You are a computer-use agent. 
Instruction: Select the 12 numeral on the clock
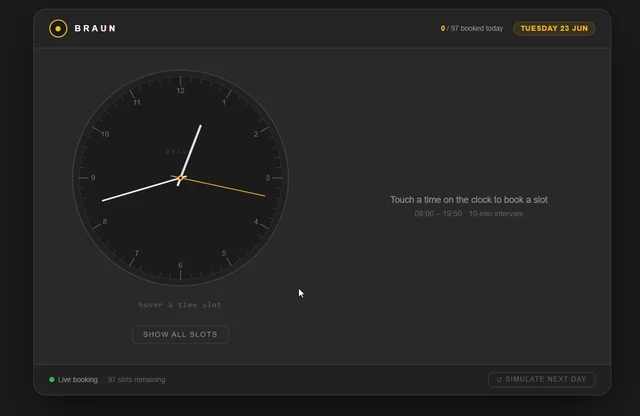pos(180,91)
